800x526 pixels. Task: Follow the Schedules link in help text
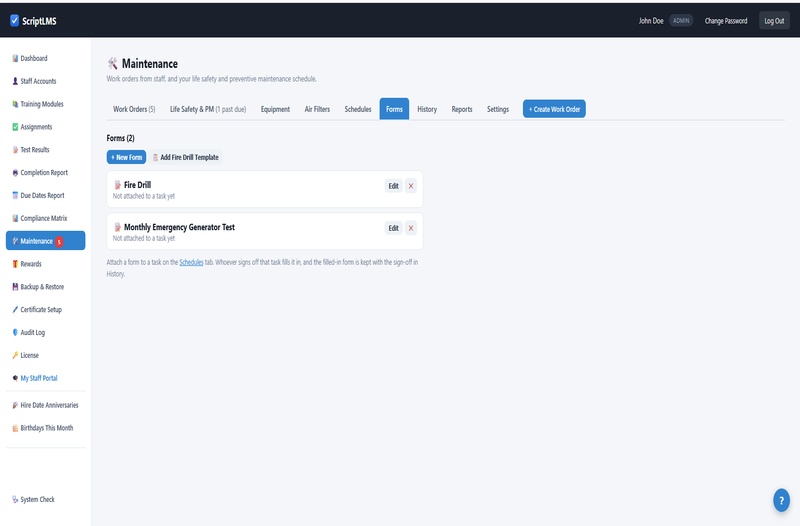pyautogui.click(x=191, y=262)
